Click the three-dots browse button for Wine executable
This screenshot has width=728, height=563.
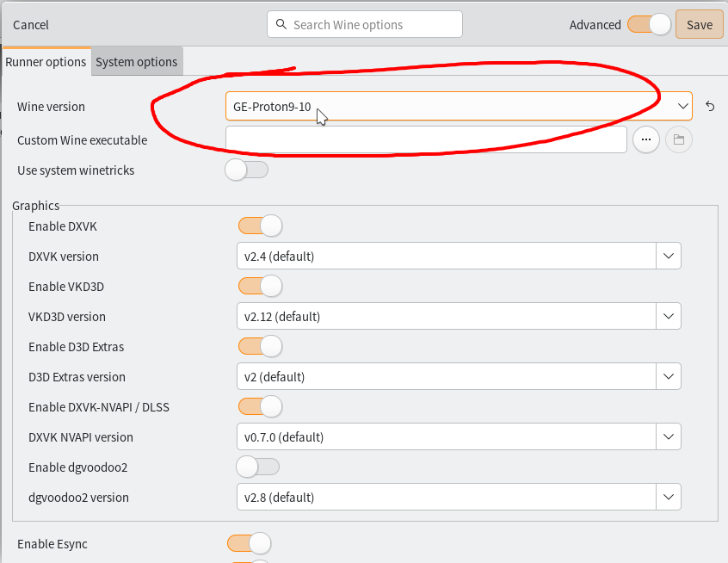[645, 139]
